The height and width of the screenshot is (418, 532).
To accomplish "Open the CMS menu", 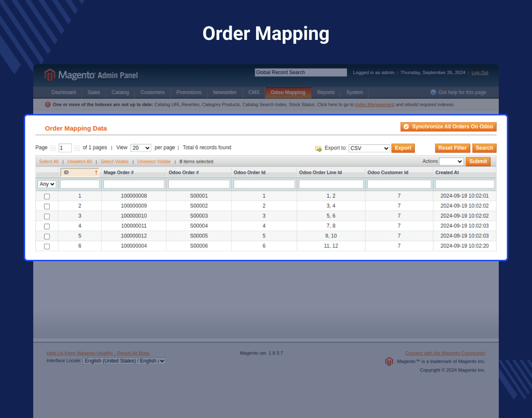I will pos(254,92).
